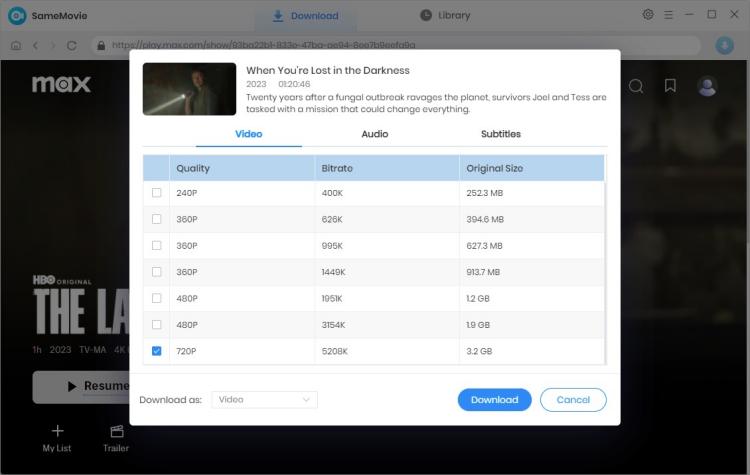Click the lock icon in URL bar
The height and width of the screenshot is (475, 750).
[x=101, y=45]
